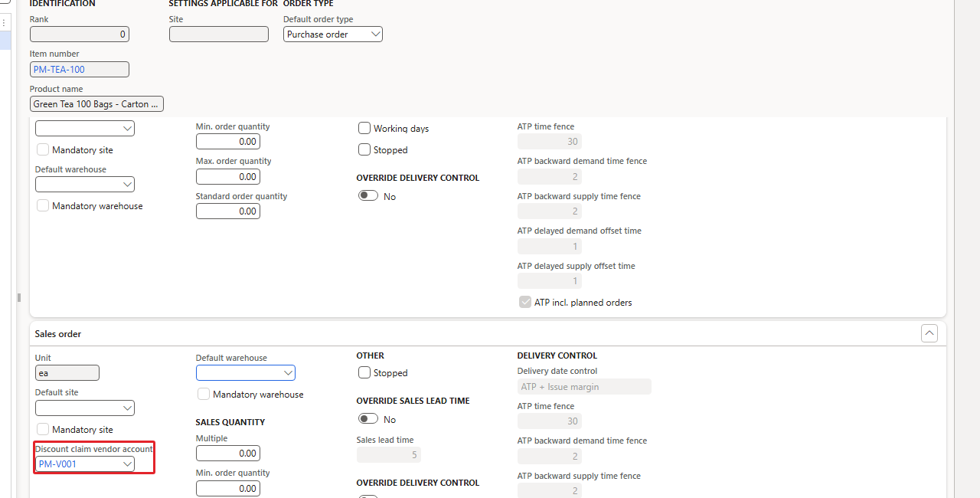Screen dimensions: 980x498
Task: Click ATP delayed supply offset time field
Action: [x=550, y=281]
